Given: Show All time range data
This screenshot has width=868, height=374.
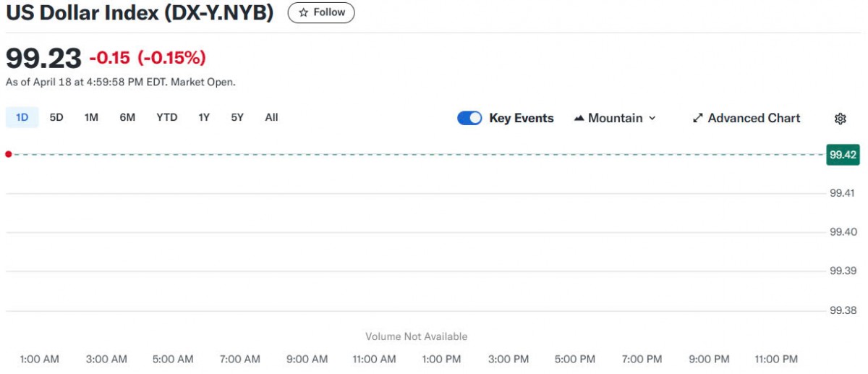Looking at the screenshot, I should [271, 117].
